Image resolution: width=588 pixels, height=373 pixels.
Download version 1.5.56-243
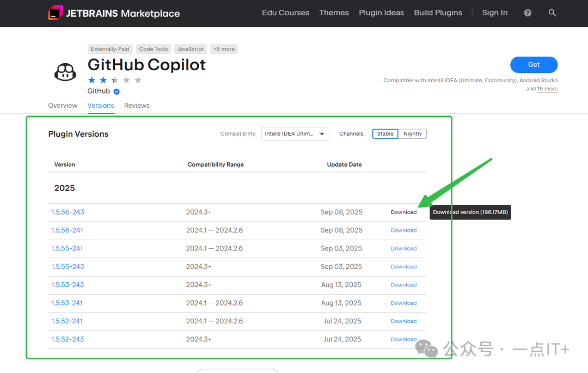point(403,212)
